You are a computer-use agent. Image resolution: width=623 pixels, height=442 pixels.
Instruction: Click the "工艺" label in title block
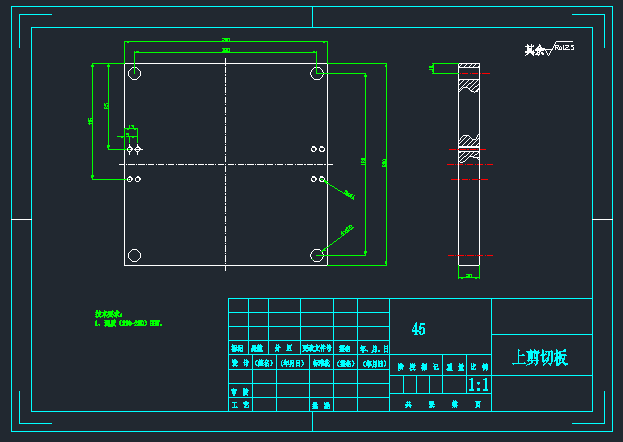pyautogui.click(x=240, y=405)
